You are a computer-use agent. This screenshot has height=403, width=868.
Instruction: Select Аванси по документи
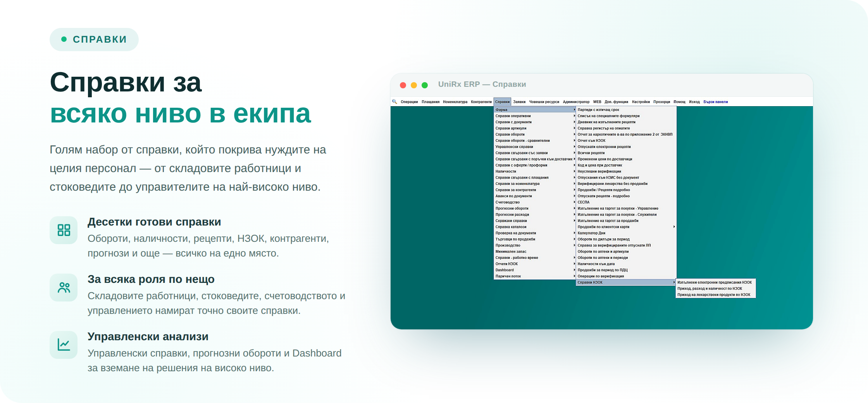point(535,196)
